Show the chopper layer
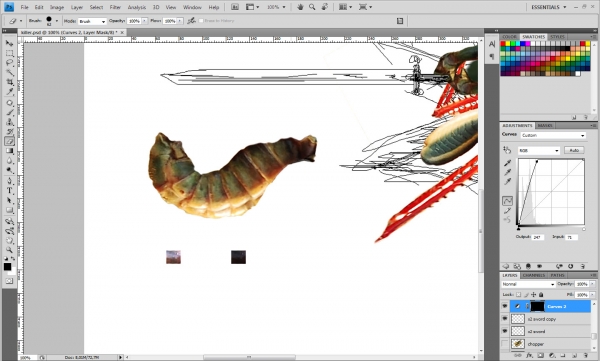This screenshot has width=600, height=361. tap(505, 344)
